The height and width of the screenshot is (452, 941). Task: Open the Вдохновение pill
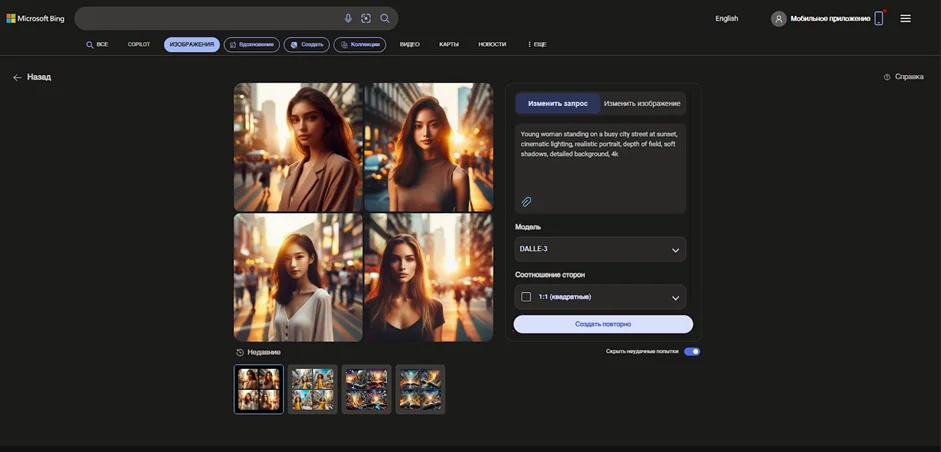tap(251, 44)
